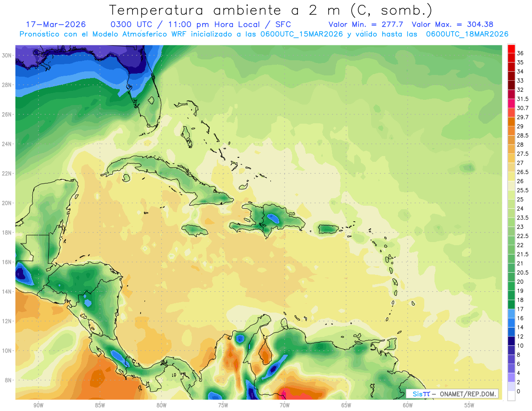532x411 pixels.
Task: Click the "25.5" color scale label
Action: 523,190
